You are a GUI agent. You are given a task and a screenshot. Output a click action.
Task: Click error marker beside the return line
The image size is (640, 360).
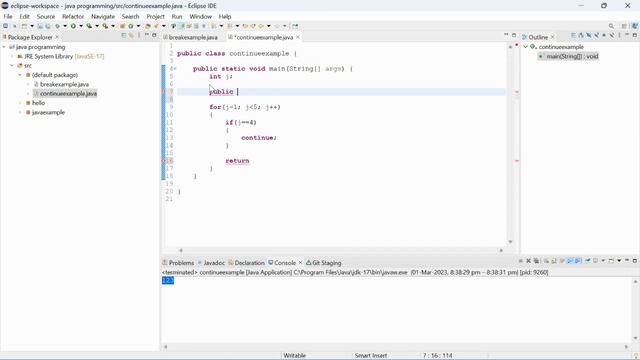click(x=164, y=161)
